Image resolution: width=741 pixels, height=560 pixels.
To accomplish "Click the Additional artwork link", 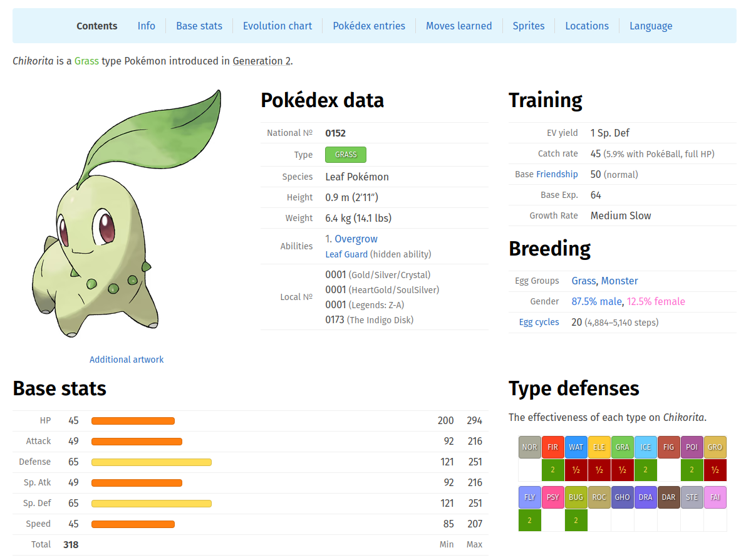I will pos(127,359).
